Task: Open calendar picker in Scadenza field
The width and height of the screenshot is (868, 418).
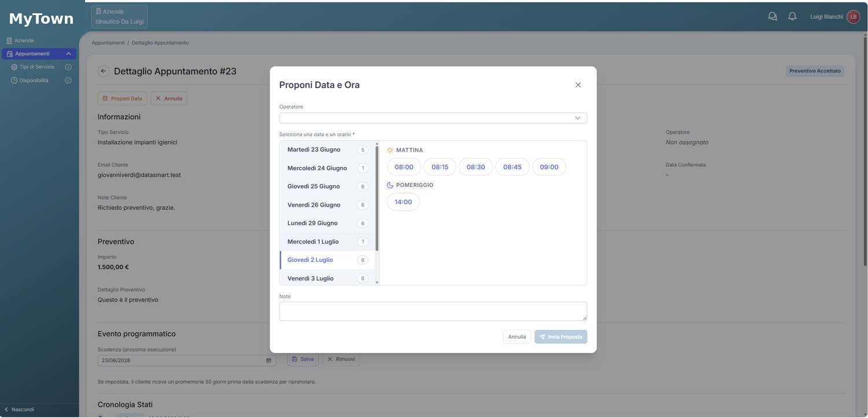Action: (x=269, y=361)
